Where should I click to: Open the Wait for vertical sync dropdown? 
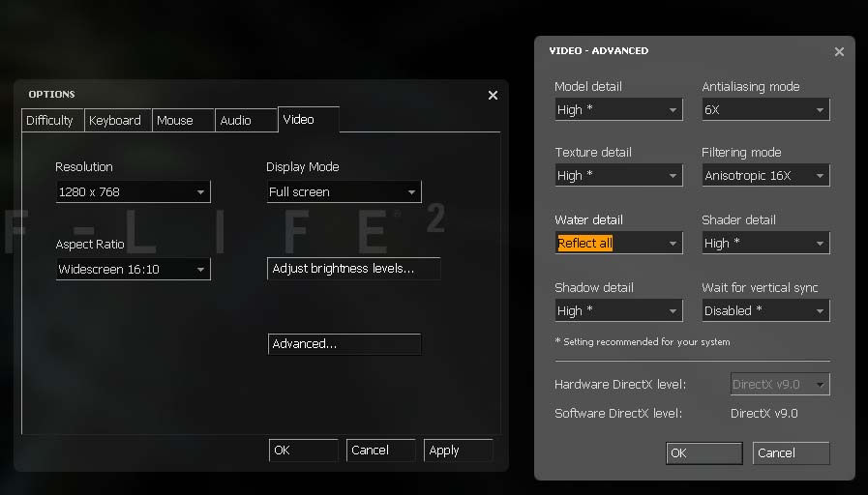coord(765,311)
